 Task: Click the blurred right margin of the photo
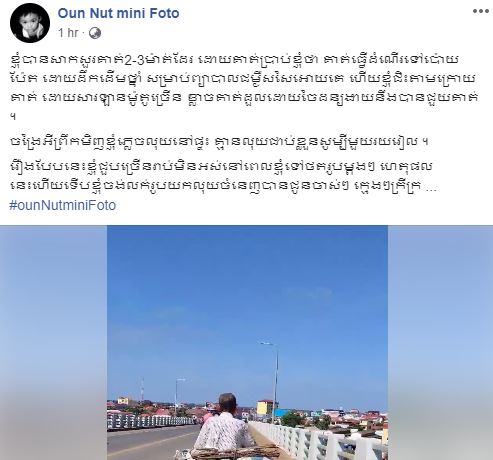coord(440,343)
